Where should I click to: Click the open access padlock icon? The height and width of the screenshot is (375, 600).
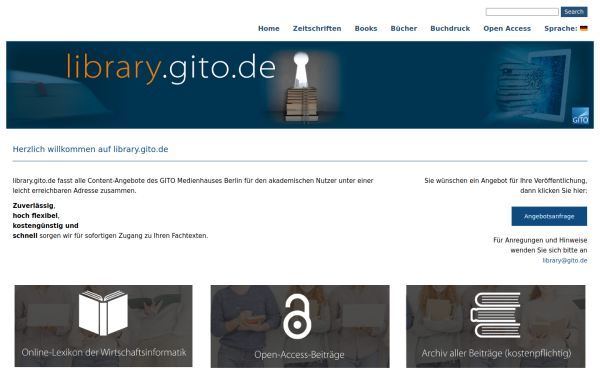tap(297, 316)
